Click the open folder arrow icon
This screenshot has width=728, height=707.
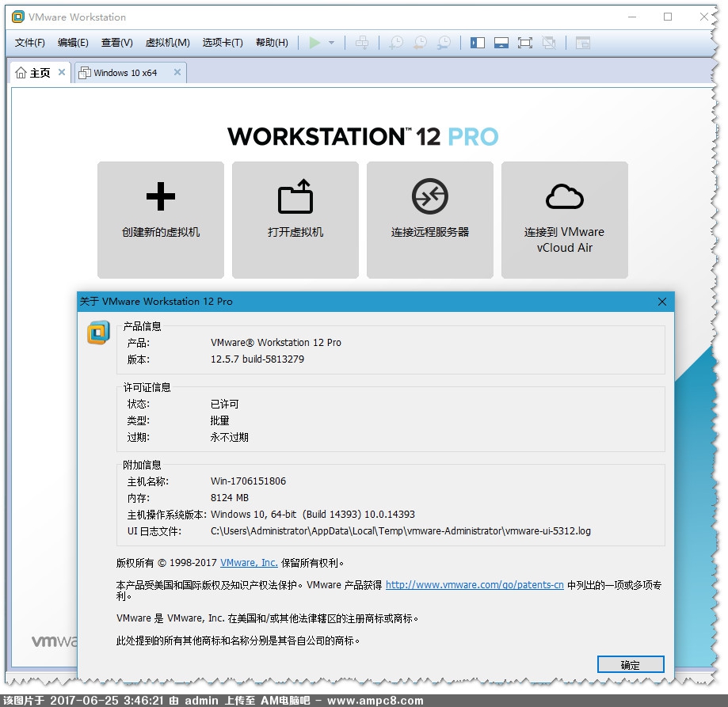pyautogui.click(x=295, y=196)
